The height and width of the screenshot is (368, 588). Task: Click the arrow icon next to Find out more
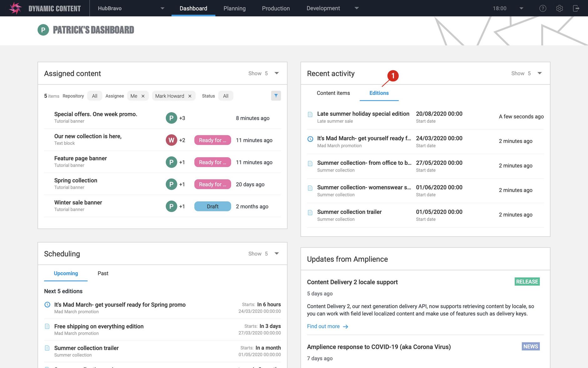pos(346,327)
